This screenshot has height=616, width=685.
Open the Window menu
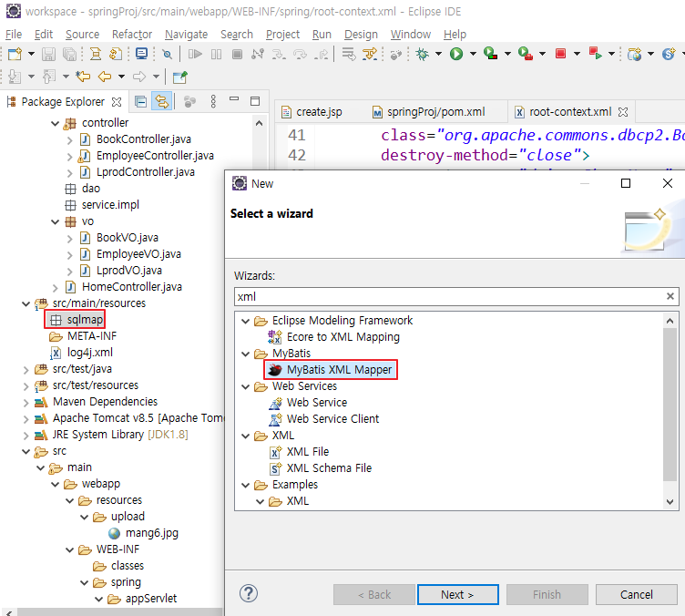coord(411,34)
